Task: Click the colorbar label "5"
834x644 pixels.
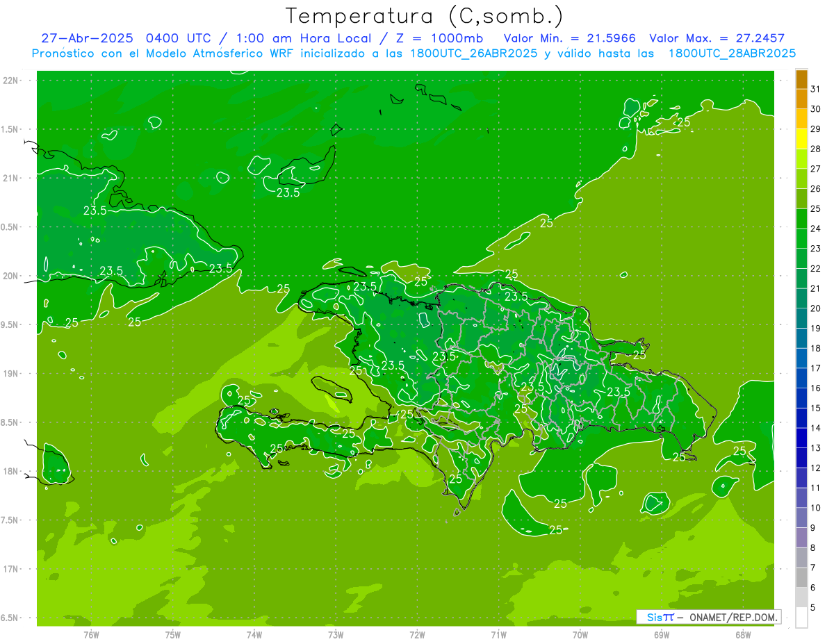Action: 813,608
